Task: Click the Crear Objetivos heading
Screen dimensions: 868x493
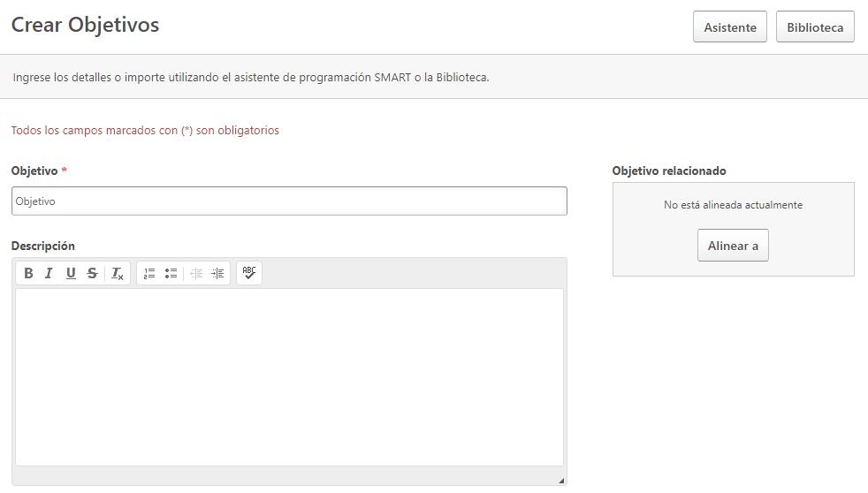Action: (85, 25)
